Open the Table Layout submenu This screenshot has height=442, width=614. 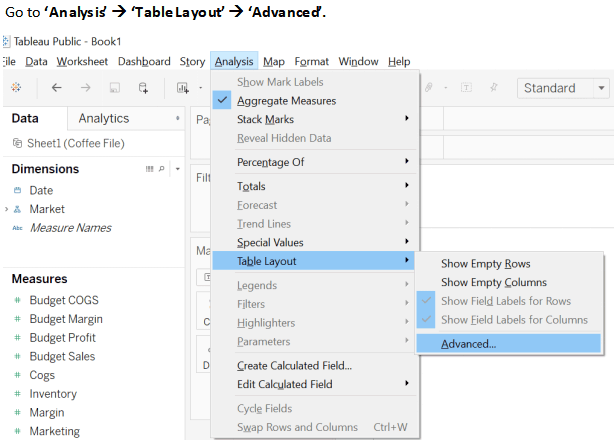313,261
